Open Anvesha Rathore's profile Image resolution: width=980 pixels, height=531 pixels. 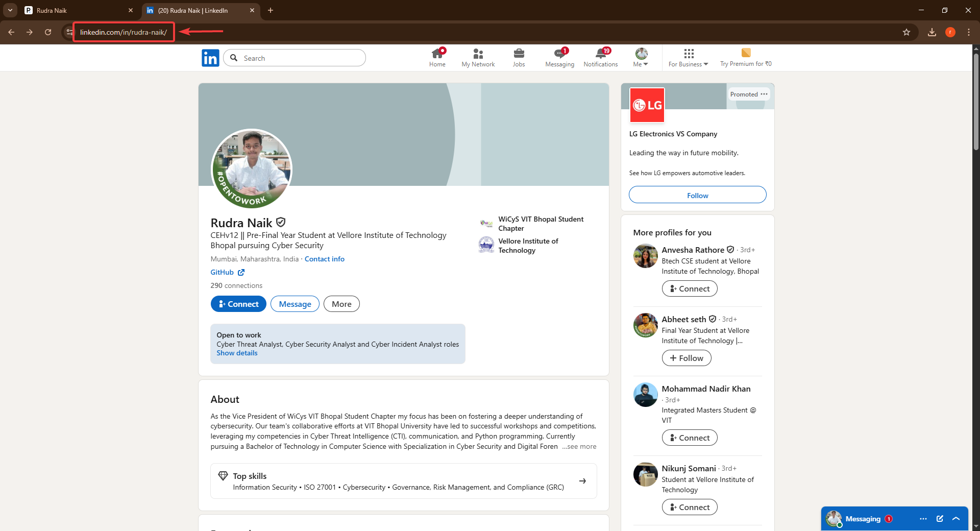point(693,250)
